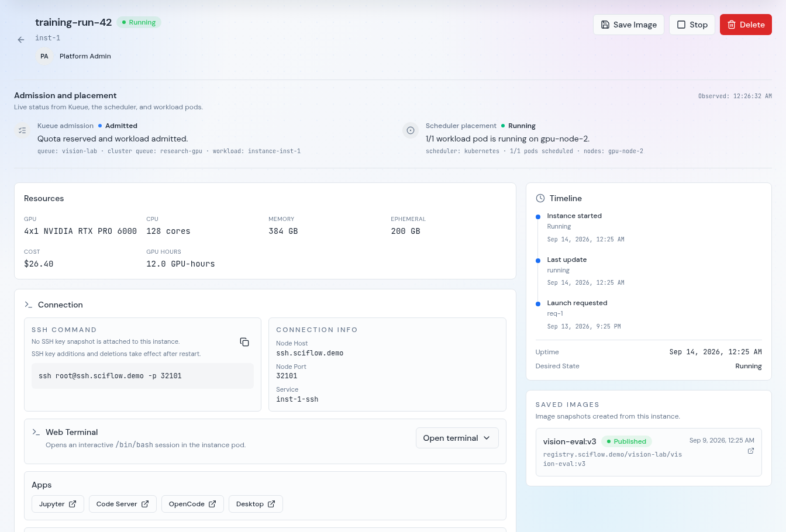The height and width of the screenshot is (532, 786).
Task: Click the node port value 32101
Action: click(287, 376)
